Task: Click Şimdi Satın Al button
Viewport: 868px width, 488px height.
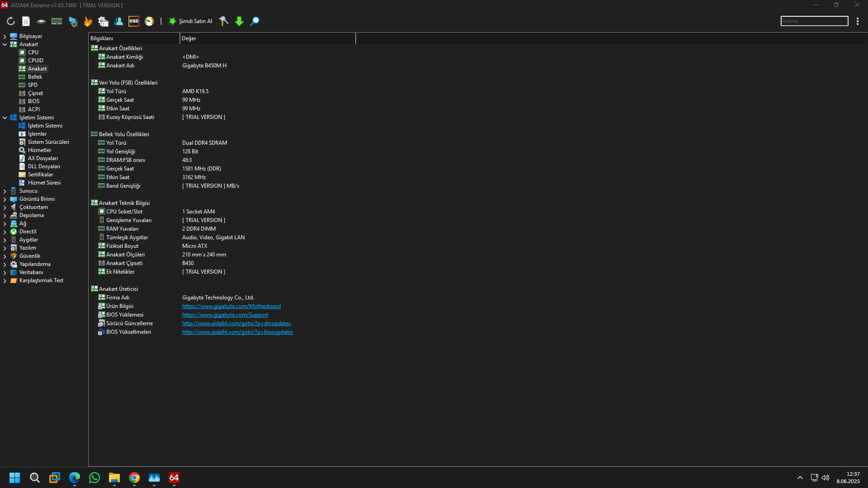Action: tap(190, 21)
